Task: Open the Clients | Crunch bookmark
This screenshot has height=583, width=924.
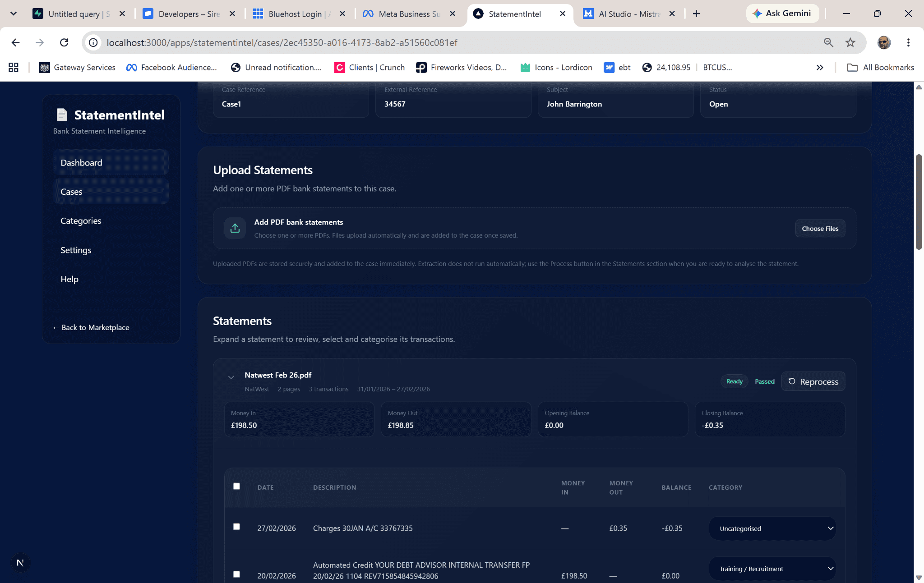Action: click(370, 67)
